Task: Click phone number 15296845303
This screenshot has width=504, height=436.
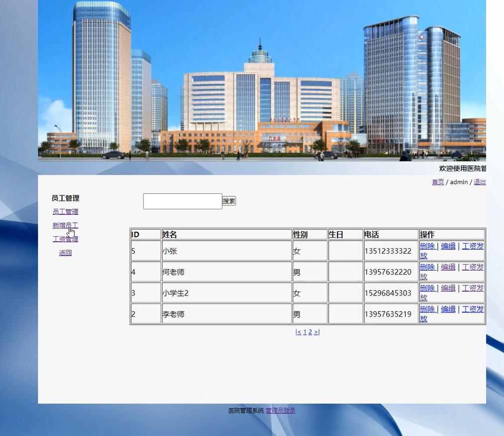Action: (388, 293)
